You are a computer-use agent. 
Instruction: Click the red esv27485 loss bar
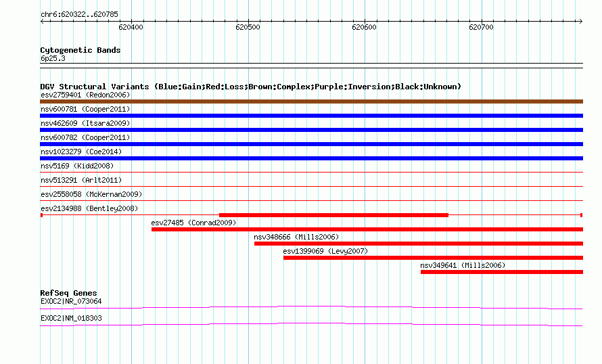[367, 229]
